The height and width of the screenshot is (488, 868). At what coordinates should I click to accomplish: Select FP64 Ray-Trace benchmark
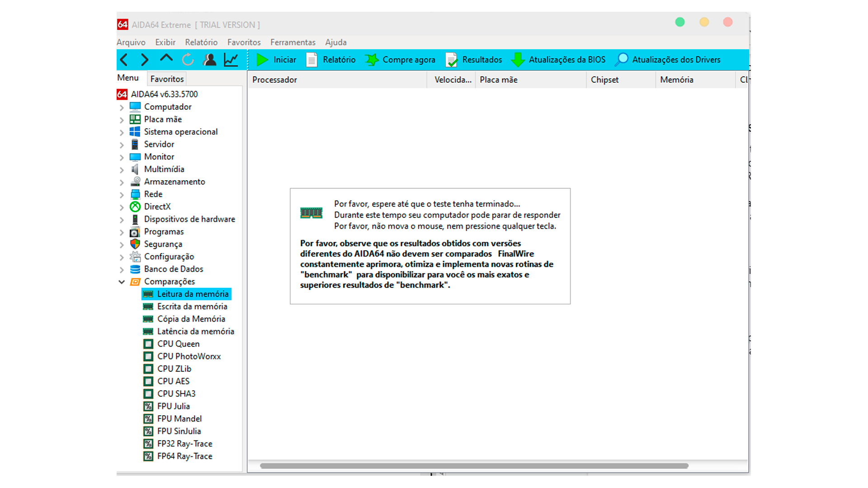(178, 456)
